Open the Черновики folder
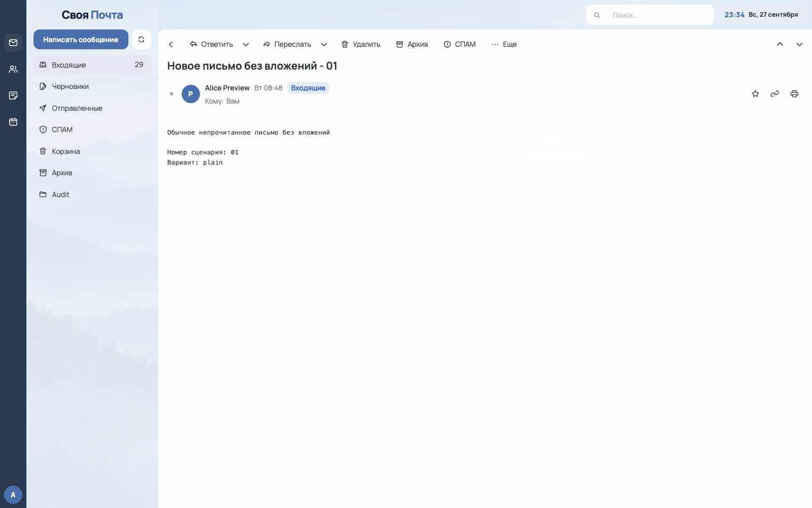This screenshot has height=508, width=812. click(92, 86)
